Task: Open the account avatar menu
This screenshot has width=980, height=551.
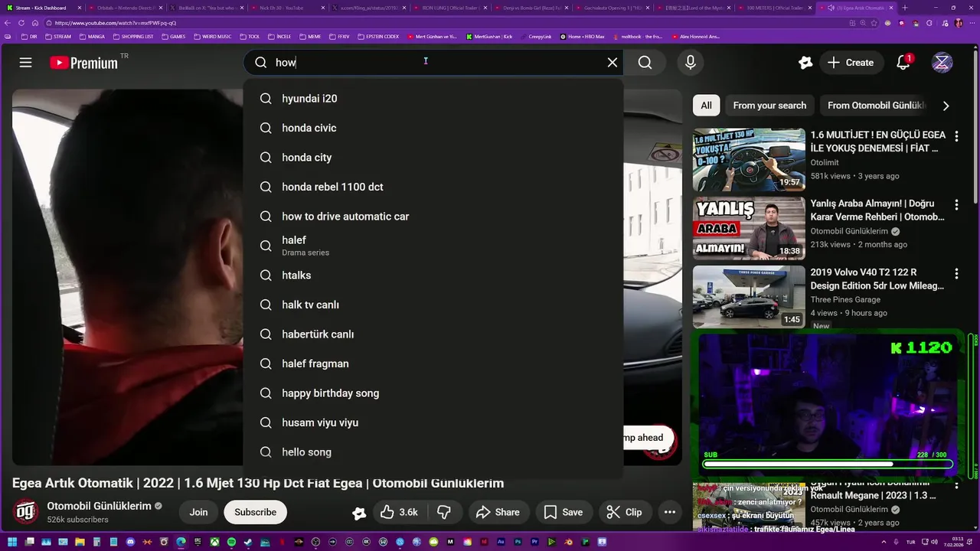Action: (x=942, y=63)
